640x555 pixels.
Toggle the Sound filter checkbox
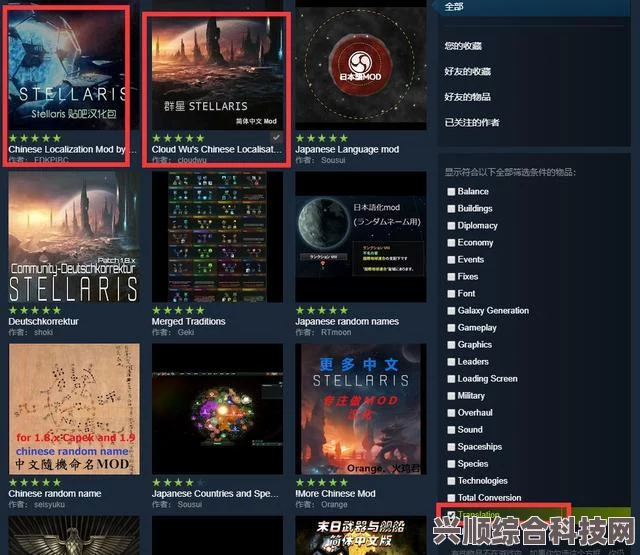click(x=451, y=430)
